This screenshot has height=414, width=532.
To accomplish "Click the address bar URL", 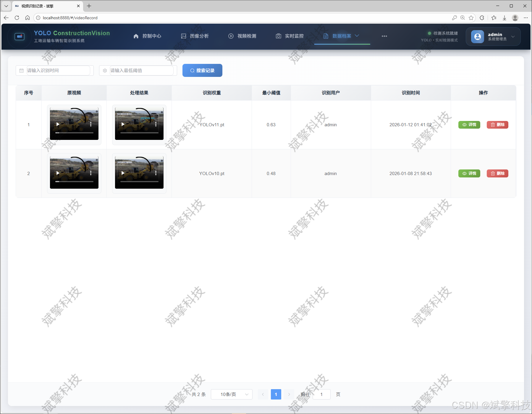I will pyautogui.click(x=70, y=18).
